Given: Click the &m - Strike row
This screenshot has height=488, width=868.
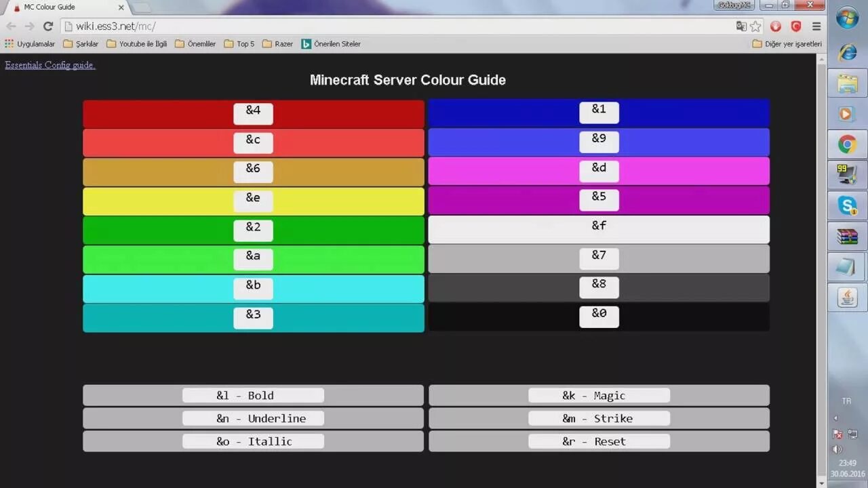Looking at the screenshot, I should [x=599, y=418].
